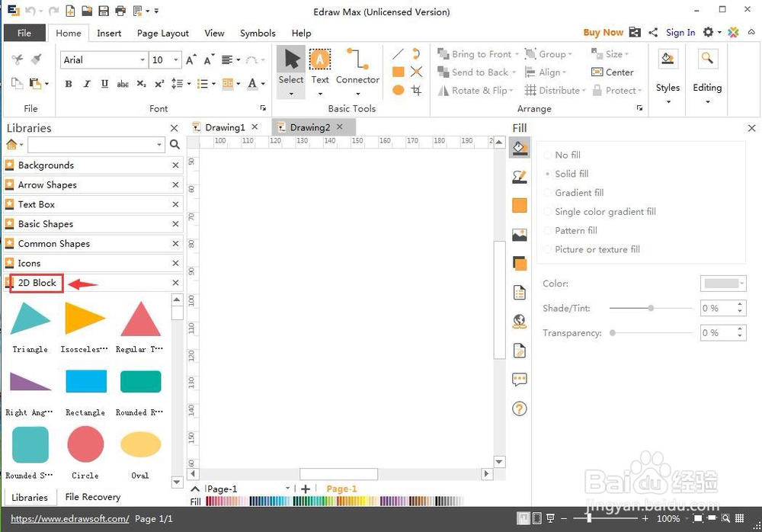This screenshot has width=762, height=532.
Task: Toggle italic formatting
Action: [x=87, y=84]
